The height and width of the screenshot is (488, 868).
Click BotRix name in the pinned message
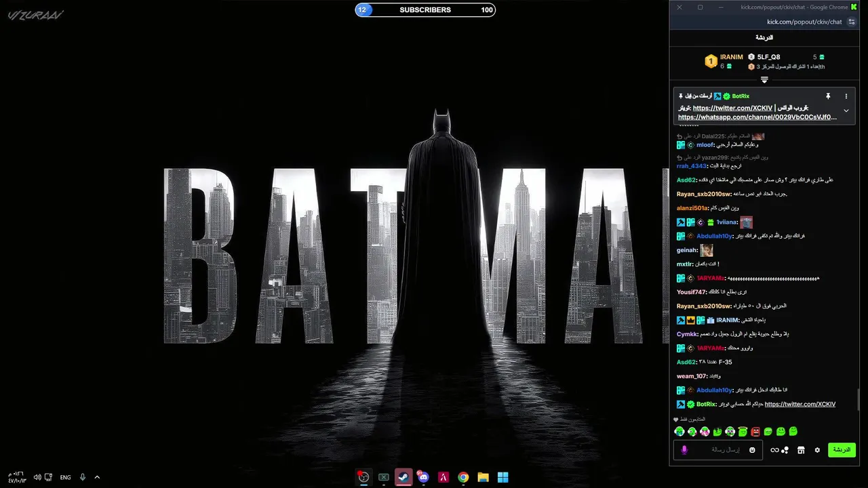(x=741, y=96)
